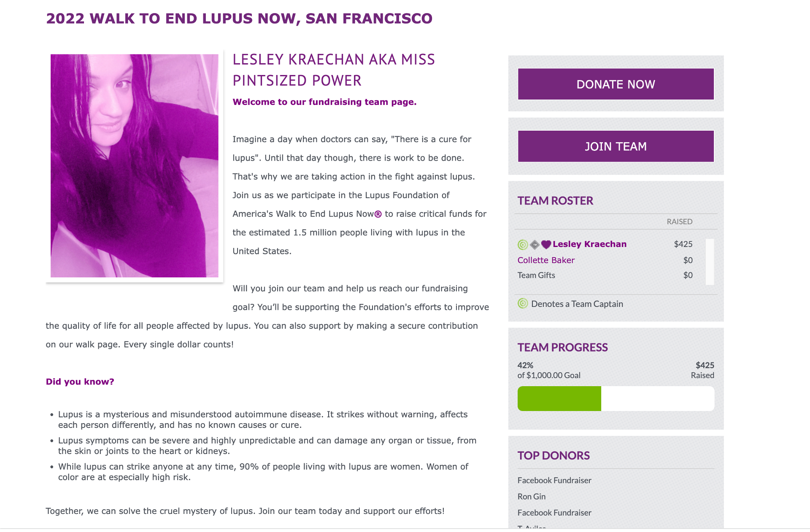The width and height of the screenshot is (810, 532).
Task: Click the green Team Captain badge beside Lesley Kraechan
Action: pos(523,245)
